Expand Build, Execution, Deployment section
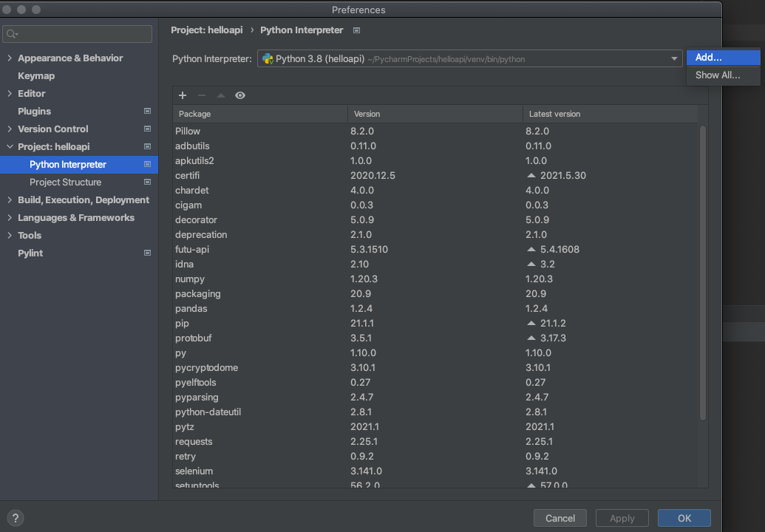Image resolution: width=765 pixels, height=532 pixels. pos(10,200)
